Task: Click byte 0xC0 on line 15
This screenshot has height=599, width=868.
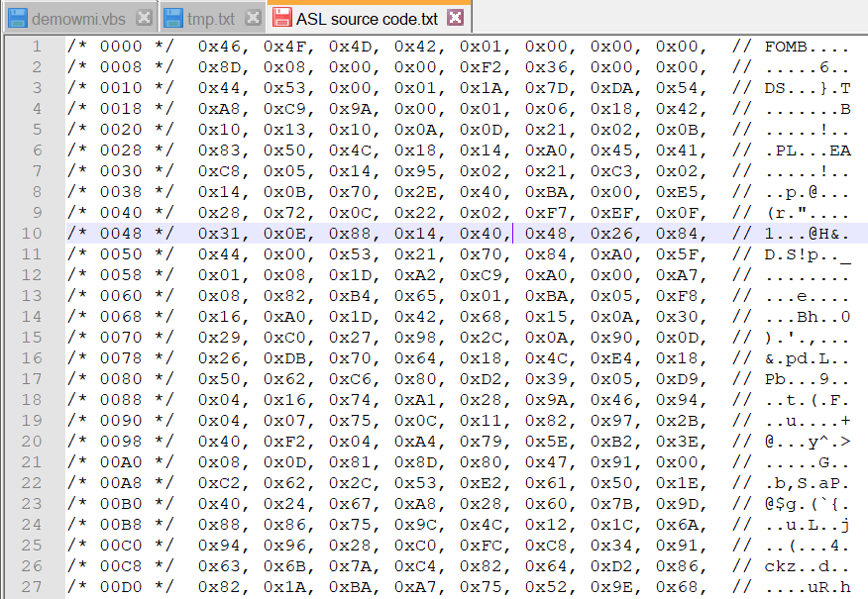Action: pos(284,338)
